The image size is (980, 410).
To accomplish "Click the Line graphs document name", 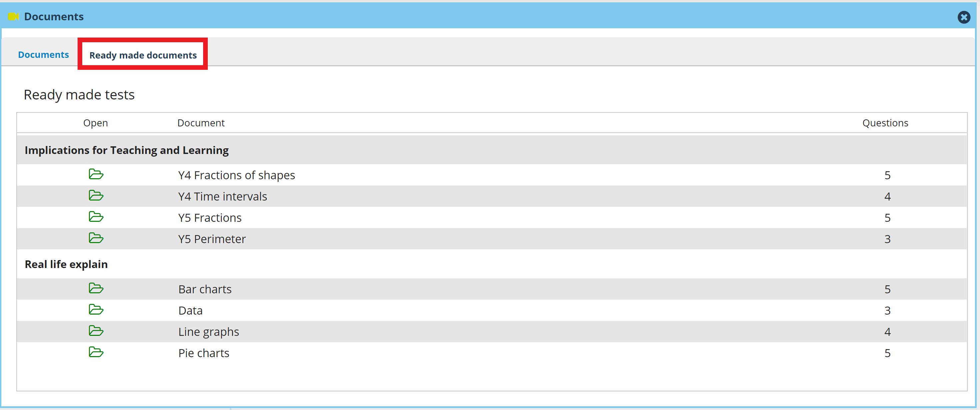I will (208, 332).
